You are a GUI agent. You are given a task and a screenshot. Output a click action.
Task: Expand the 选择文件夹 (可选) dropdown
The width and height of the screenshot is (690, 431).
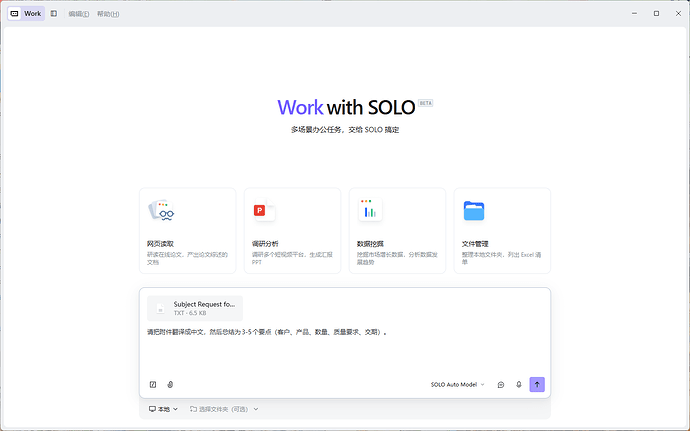(224, 409)
